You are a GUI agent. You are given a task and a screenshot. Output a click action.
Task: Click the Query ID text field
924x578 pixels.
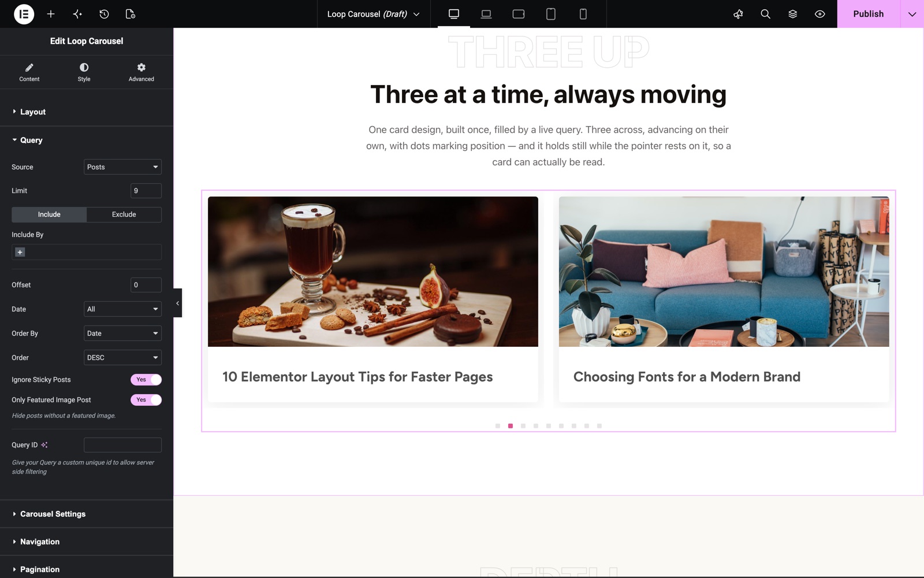coord(122,445)
